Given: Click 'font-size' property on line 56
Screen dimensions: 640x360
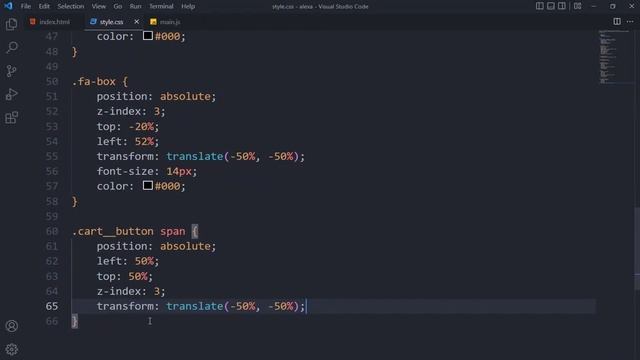Looking at the screenshot, I should pyautogui.click(x=125, y=171).
